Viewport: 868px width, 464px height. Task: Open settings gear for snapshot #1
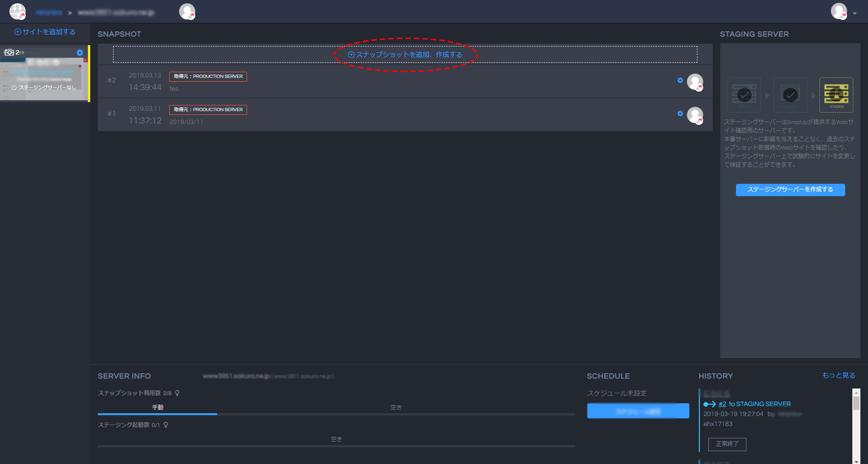click(x=680, y=114)
